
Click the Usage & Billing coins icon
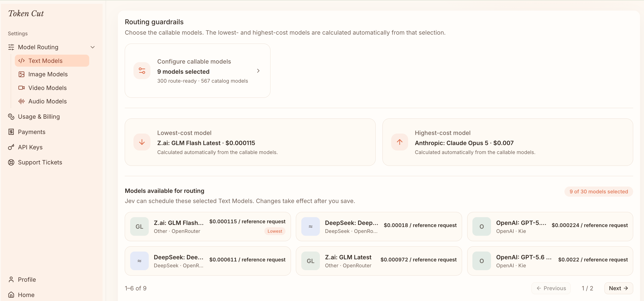tap(11, 116)
